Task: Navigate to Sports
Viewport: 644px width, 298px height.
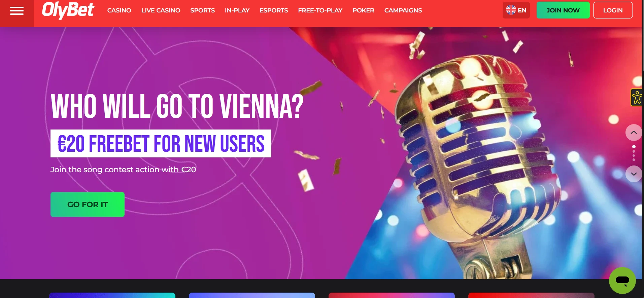Action: pyautogui.click(x=202, y=10)
